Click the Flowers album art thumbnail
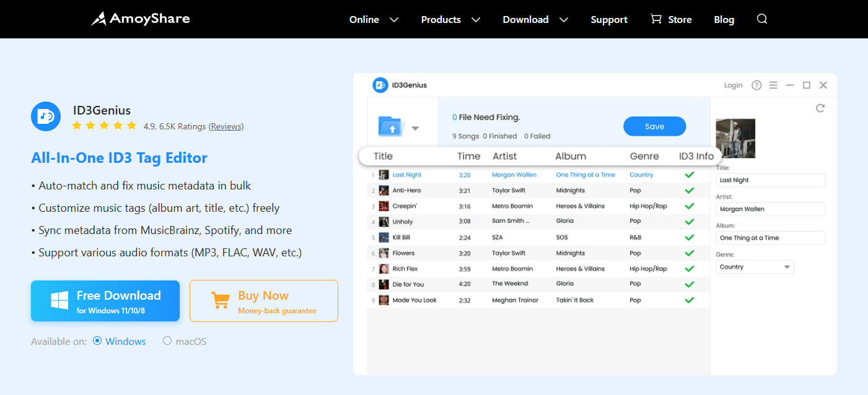Image resolution: width=868 pixels, height=395 pixels. (x=384, y=253)
